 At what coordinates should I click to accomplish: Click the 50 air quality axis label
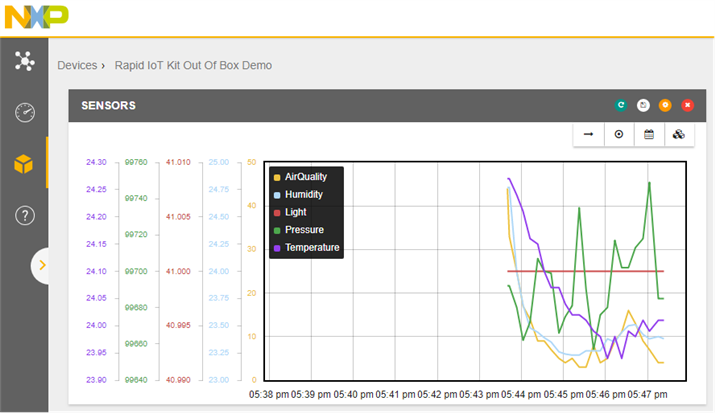(252, 162)
